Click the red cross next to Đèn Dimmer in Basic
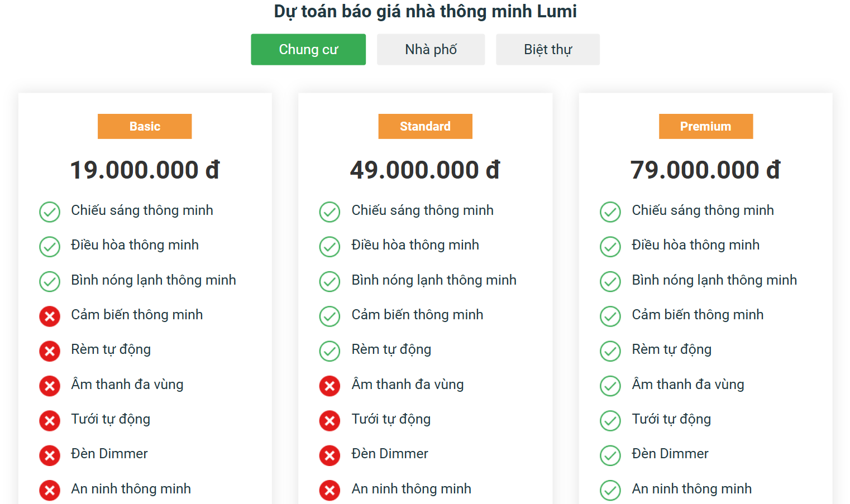 pyautogui.click(x=50, y=455)
